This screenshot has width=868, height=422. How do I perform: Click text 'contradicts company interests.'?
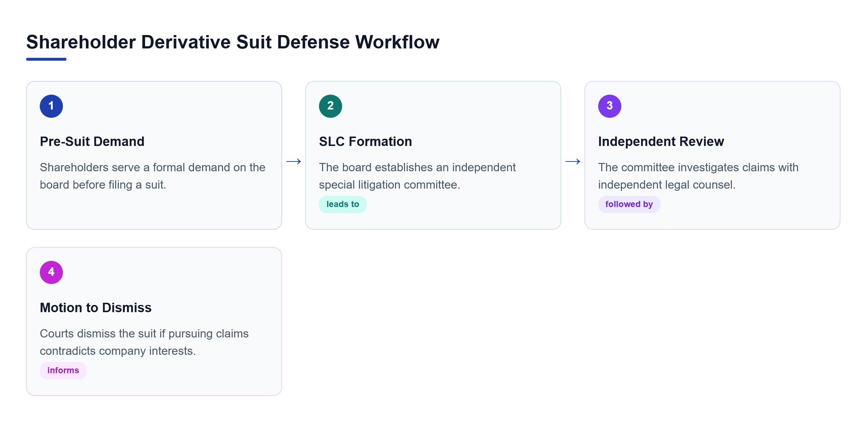(118, 351)
